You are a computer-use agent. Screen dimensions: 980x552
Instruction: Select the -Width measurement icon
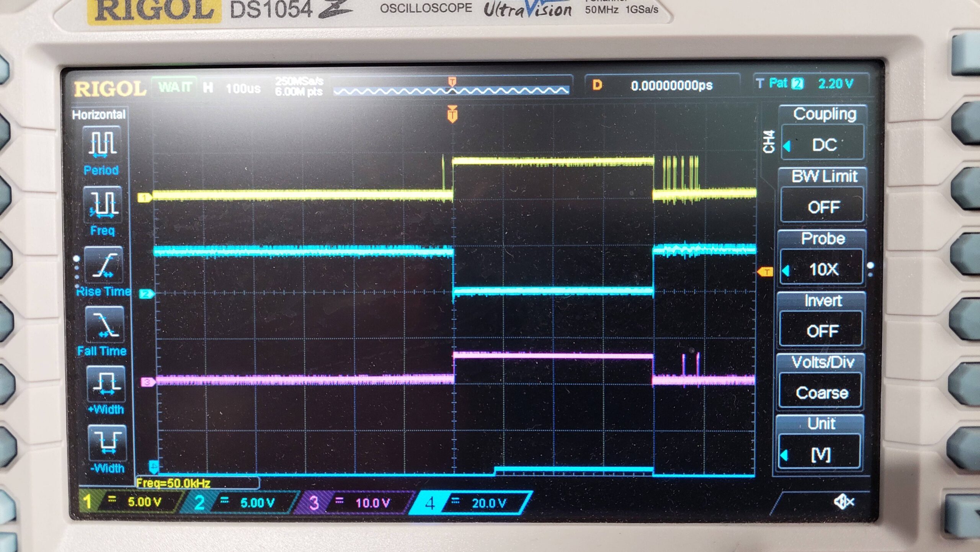(107, 443)
